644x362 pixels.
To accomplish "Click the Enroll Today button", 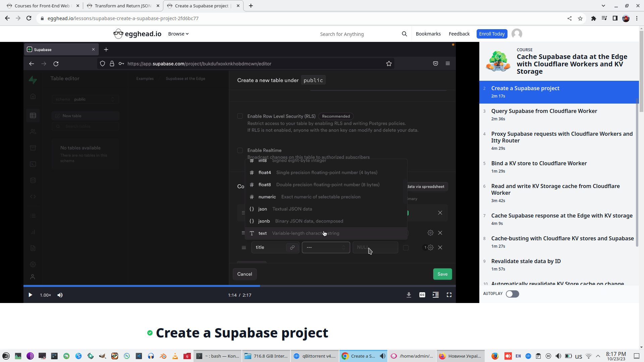I will click(491, 34).
